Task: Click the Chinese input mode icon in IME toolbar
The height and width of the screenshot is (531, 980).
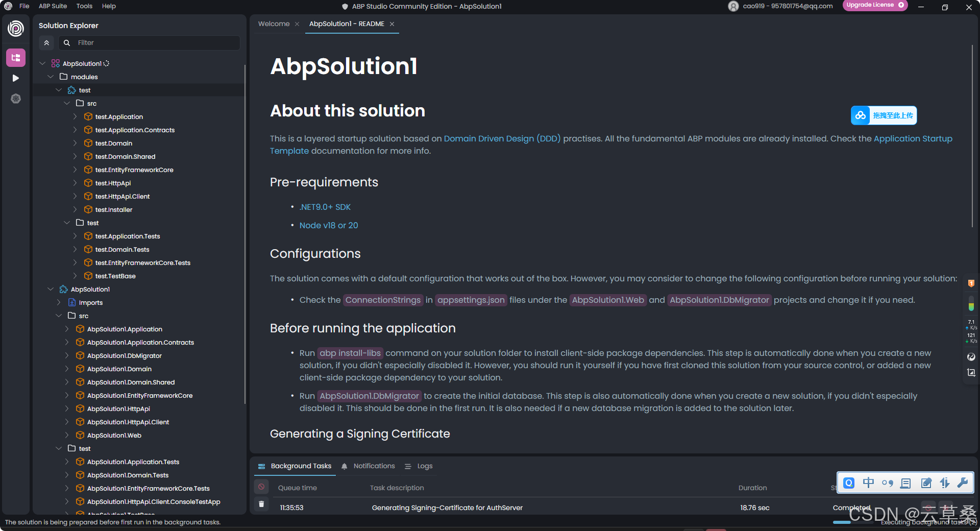Action: 868,483
